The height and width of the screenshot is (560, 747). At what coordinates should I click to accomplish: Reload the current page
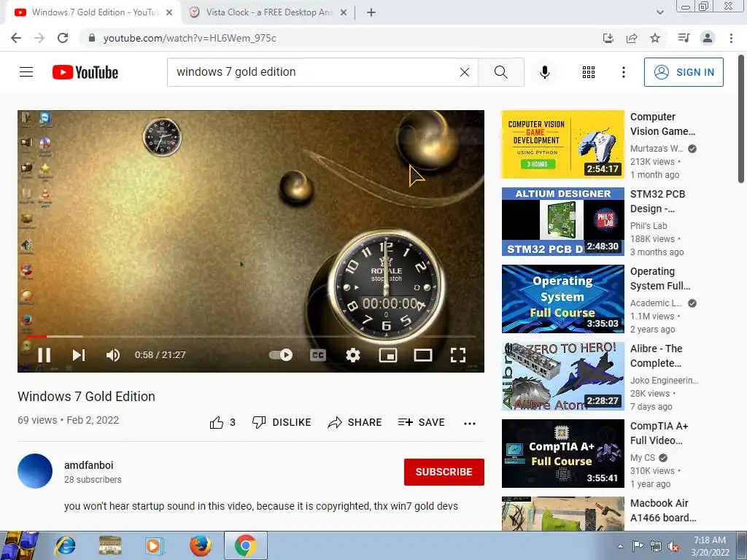pyautogui.click(x=63, y=38)
